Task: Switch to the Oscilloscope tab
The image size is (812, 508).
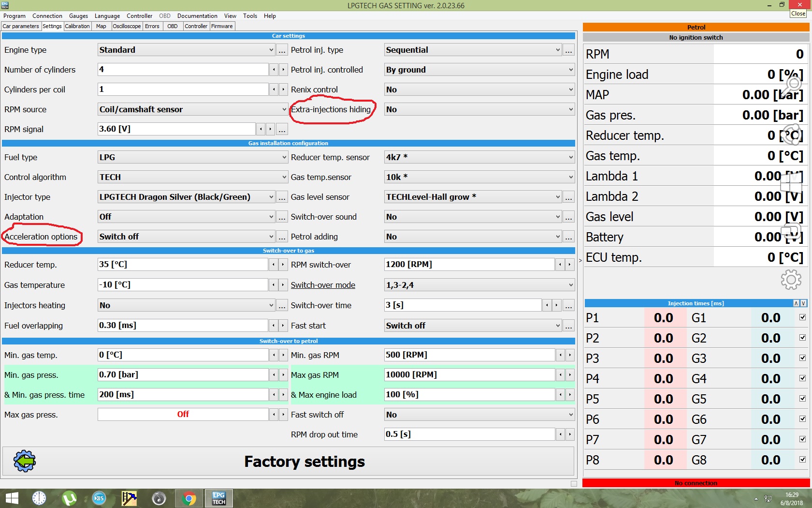Action: (127, 26)
